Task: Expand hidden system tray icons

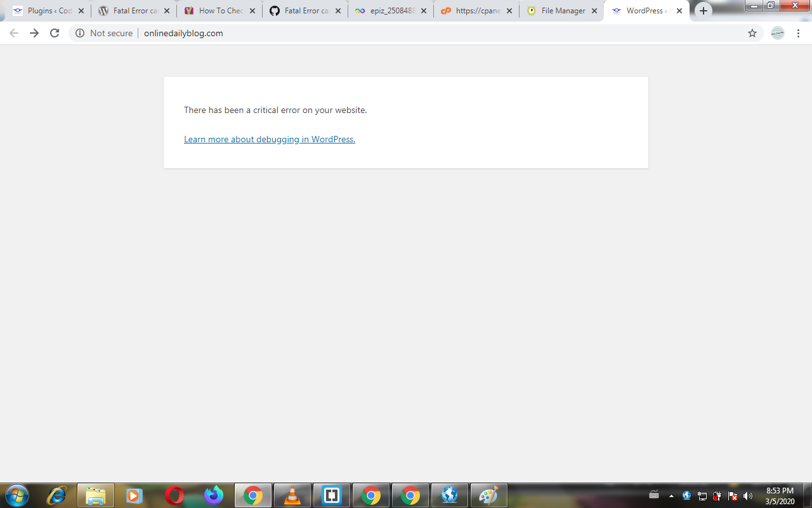Action: (672, 495)
